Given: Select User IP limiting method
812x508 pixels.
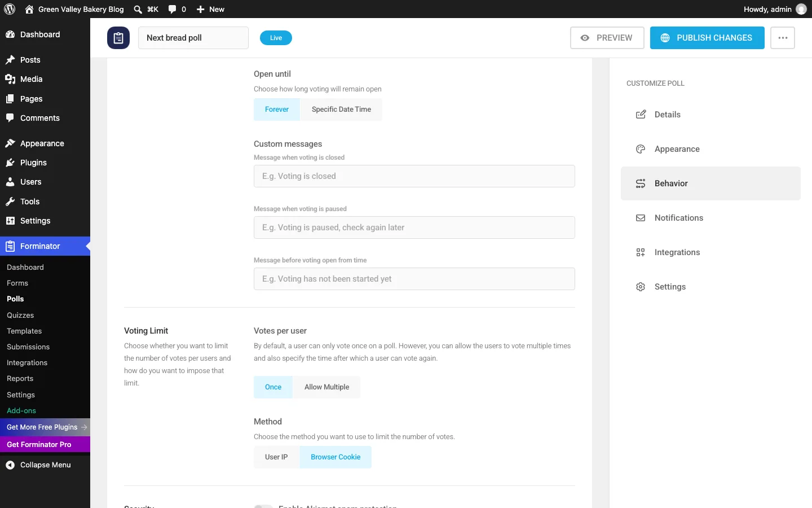Looking at the screenshot, I should [276, 457].
